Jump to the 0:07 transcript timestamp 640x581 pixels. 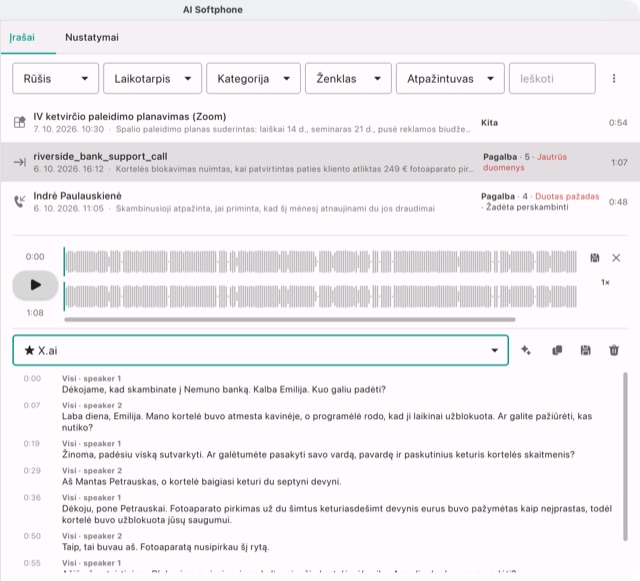point(32,405)
